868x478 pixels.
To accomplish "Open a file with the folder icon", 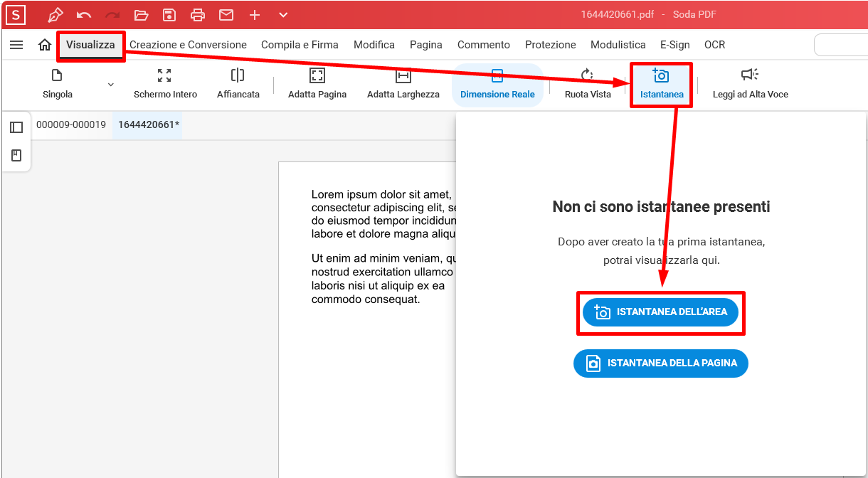I will tap(141, 15).
